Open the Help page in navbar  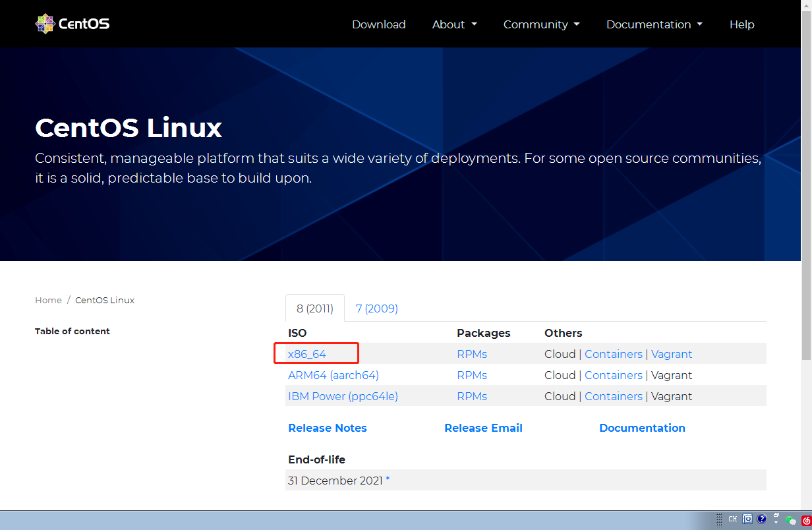pos(741,24)
